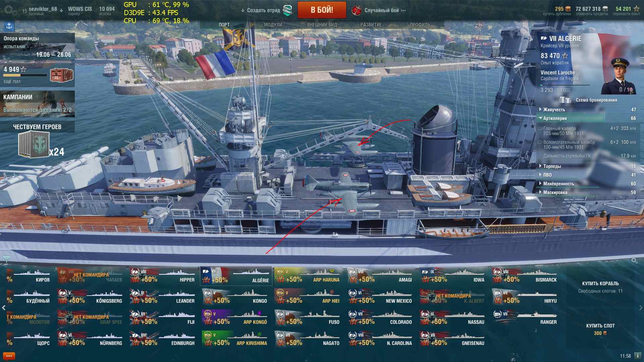Click the clan emblem next to Создать отряд
This screenshot has height=362, width=644.
pyautogui.click(x=287, y=10)
